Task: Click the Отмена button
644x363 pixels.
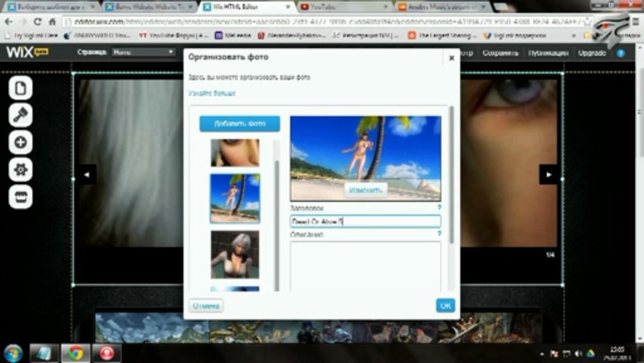Action: [x=206, y=306]
